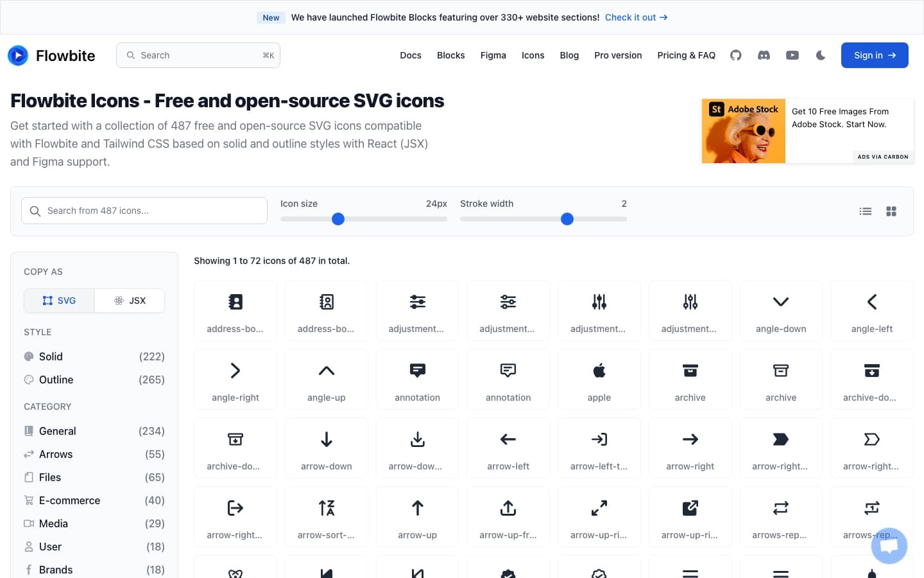The image size is (924, 578).
Task: Select the arrow-down icon card
Action: pyautogui.click(x=327, y=448)
